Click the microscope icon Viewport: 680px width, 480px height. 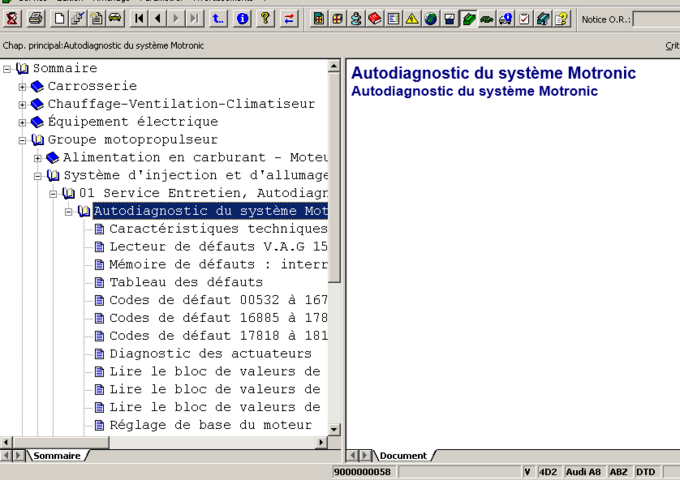[356, 19]
